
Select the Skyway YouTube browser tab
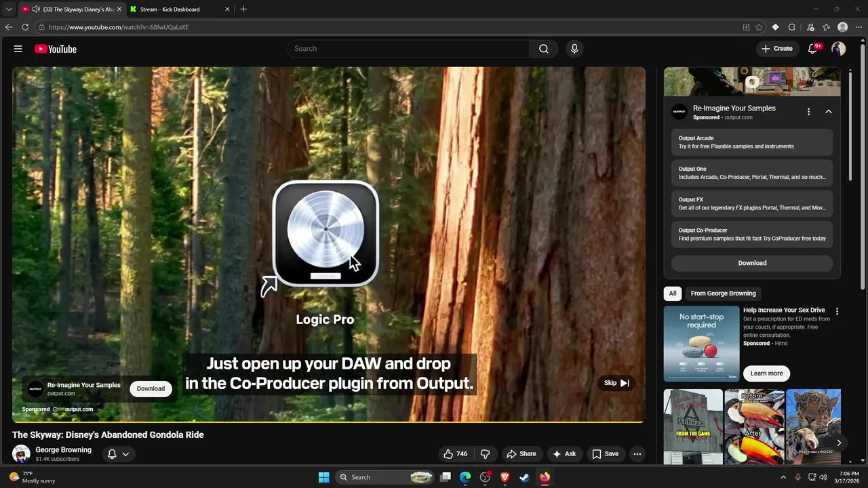point(71,9)
